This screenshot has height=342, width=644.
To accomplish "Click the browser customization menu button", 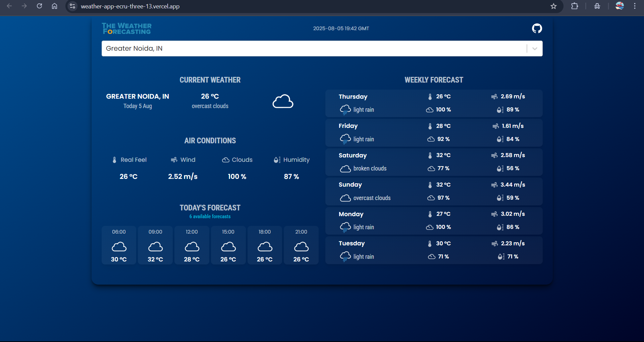I will [x=635, y=6].
